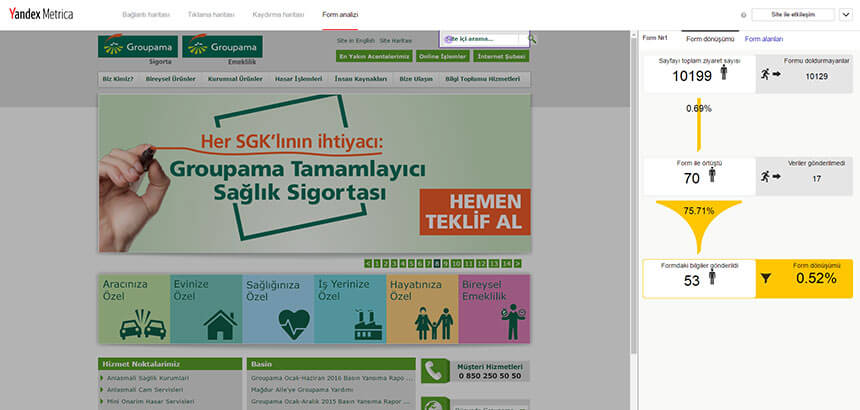
Task: Click the Form ile örtüştü 70 box
Action: click(x=699, y=176)
